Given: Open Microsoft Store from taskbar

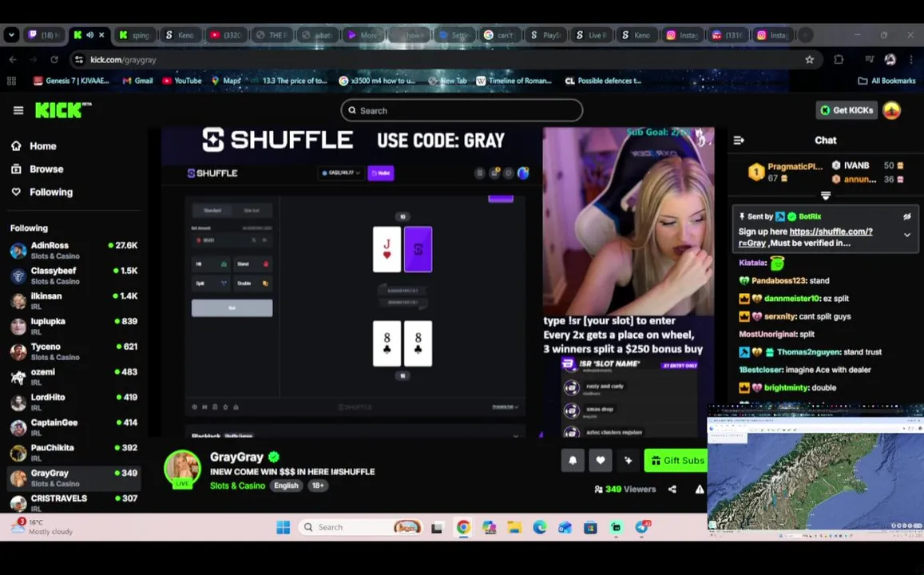Looking at the screenshot, I should pyautogui.click(x=590, y=527).
